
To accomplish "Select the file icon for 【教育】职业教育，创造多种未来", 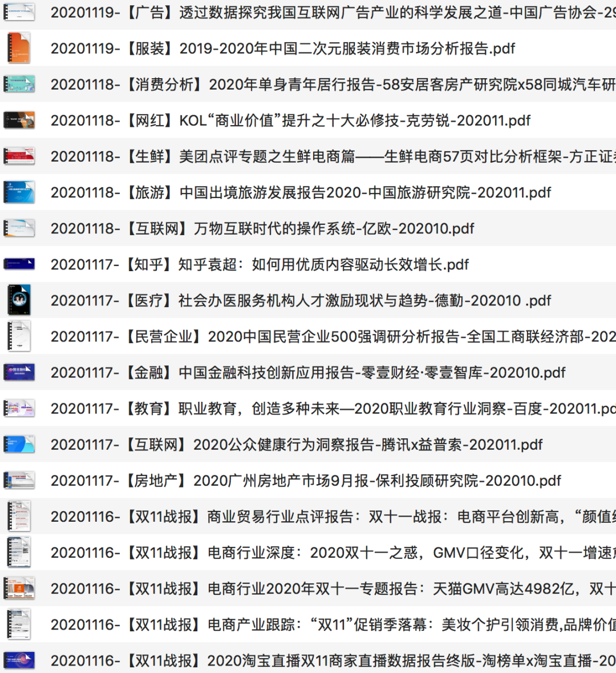I will click(19, 408).
